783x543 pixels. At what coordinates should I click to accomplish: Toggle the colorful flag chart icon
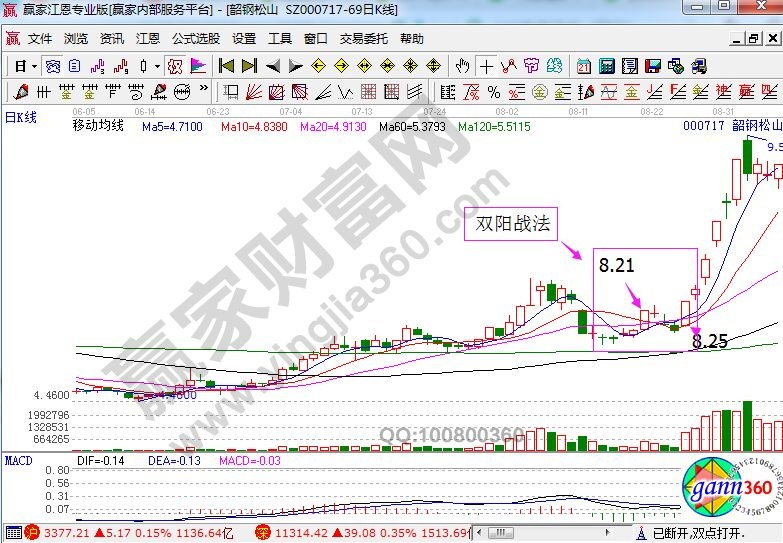[198, 66]
